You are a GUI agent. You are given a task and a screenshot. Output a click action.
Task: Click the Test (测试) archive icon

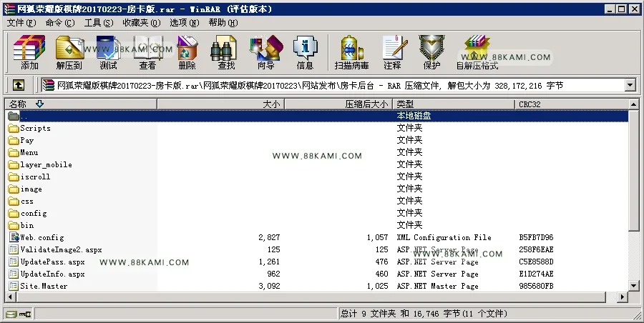108,52
